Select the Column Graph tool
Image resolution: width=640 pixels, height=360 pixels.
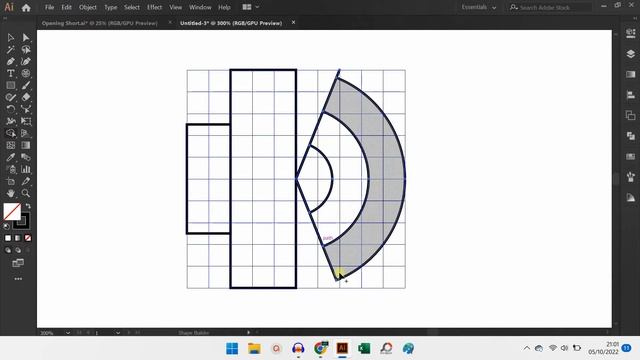pos(26,169)
